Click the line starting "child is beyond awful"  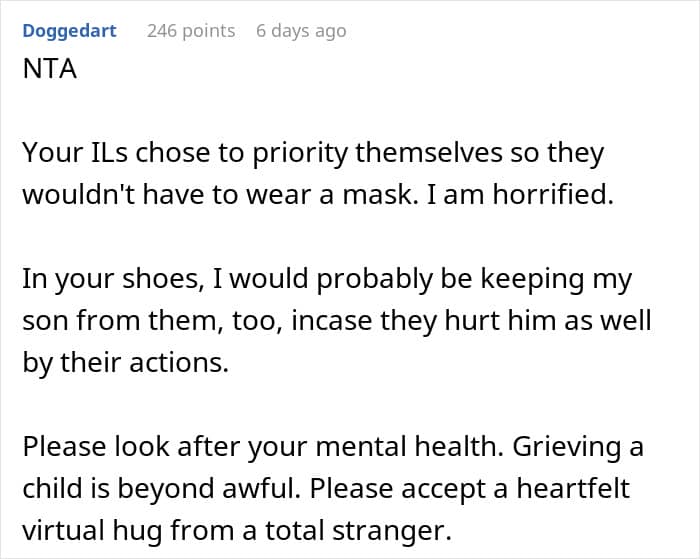coord(326,489)
